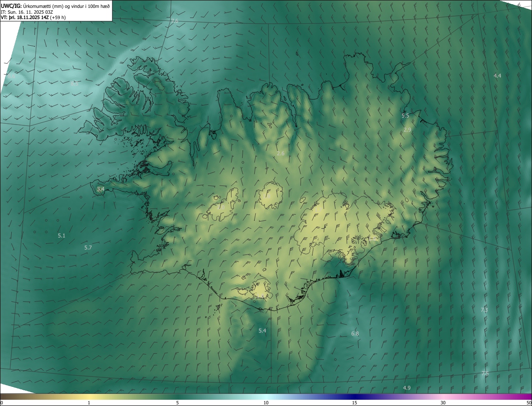Click the 2.6 value label
This screenshot has width=532, height=406.
pyautogui.click(x=281, y=154)
